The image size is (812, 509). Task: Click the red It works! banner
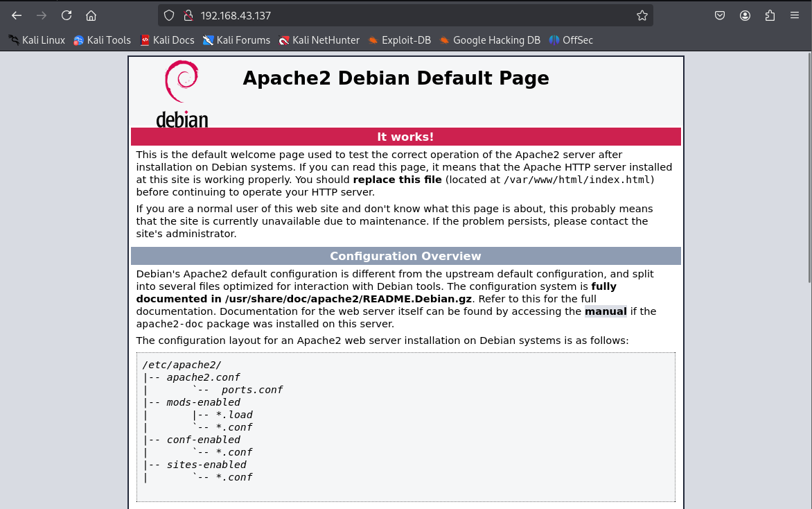405,137
